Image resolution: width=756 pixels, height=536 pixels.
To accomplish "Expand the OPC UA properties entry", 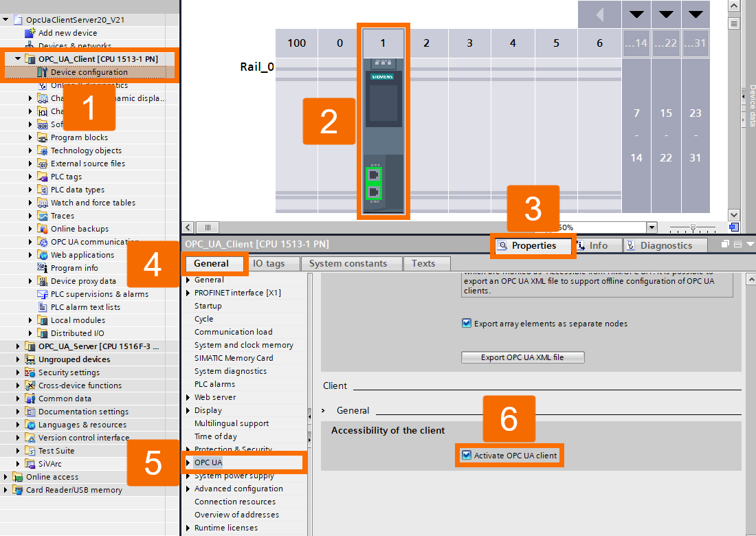I will coord(188,462).
